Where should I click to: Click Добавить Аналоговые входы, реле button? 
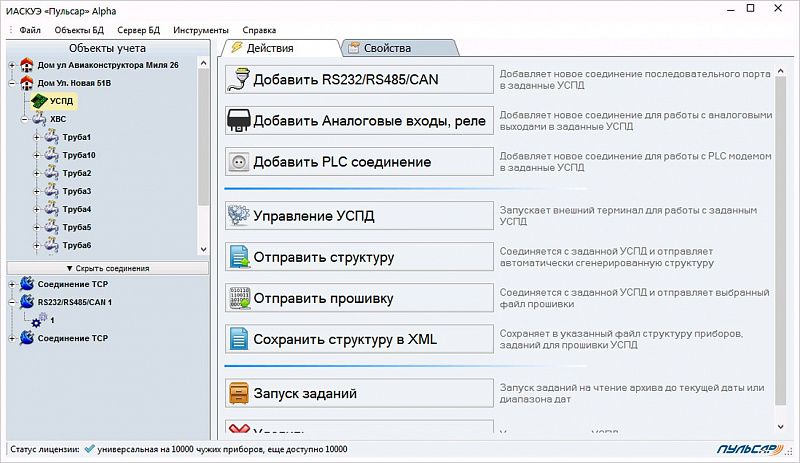click(359, 120)
